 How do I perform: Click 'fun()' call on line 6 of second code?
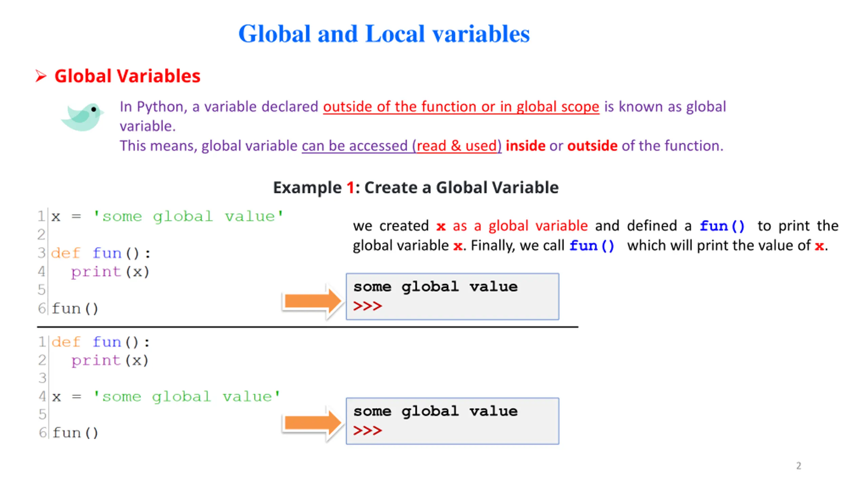(x=76, y=433)
